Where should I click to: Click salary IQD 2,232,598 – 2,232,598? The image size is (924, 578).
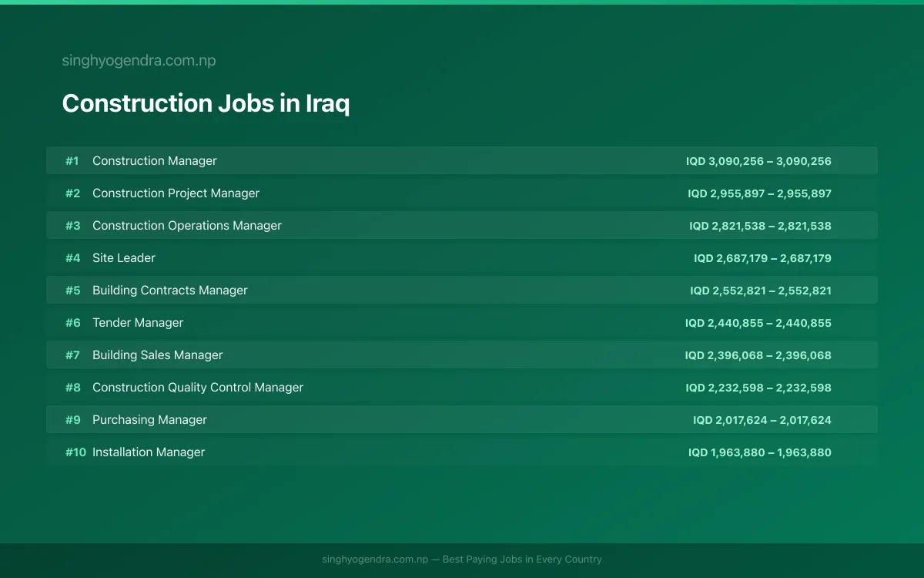tap(758, 388)
